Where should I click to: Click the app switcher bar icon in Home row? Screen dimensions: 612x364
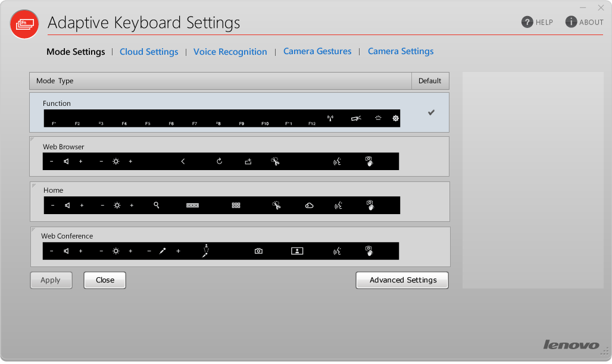pos(192,205)
